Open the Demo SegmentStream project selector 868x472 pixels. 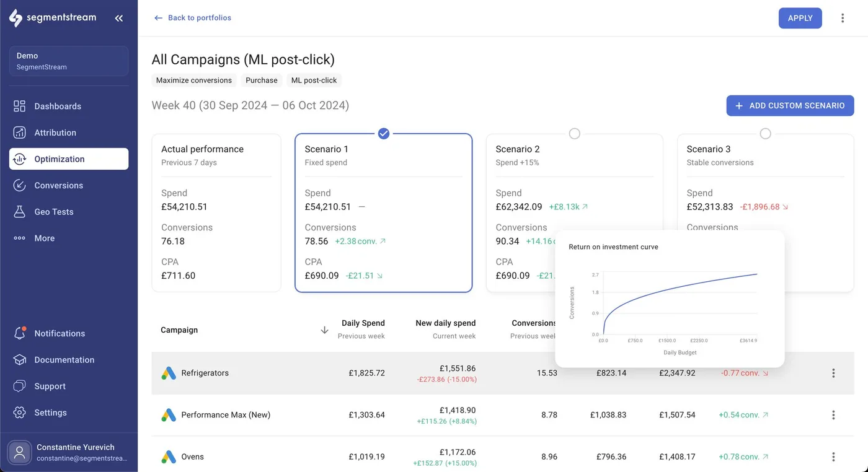[x=69, y=61]
